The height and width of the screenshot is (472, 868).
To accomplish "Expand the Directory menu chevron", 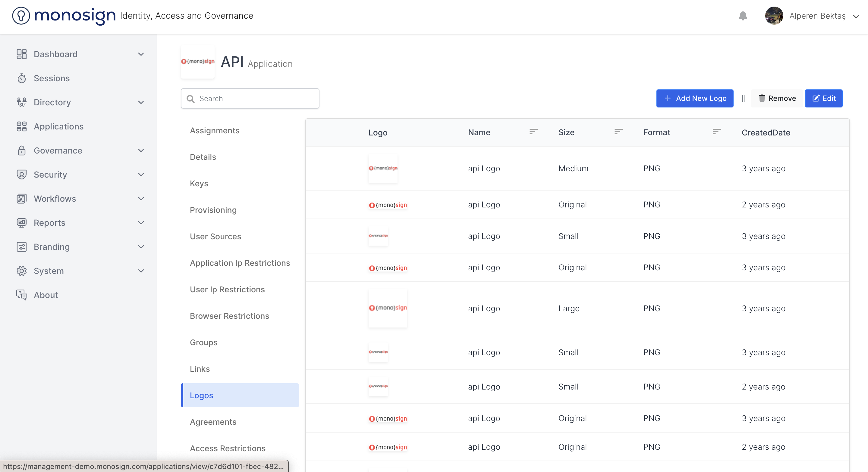I will [x=141, y=102].
